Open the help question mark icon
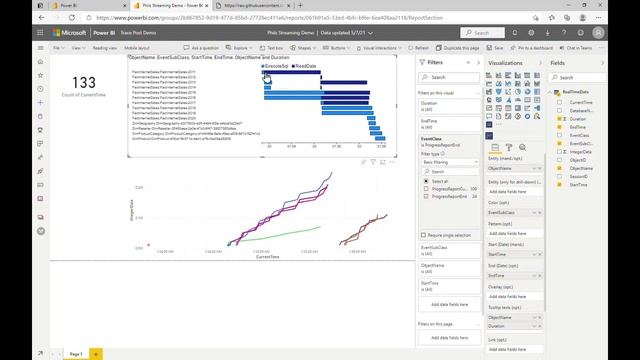The height and width of the screenshot is (360, 640). pyautogui.click(x=564, y=33)
